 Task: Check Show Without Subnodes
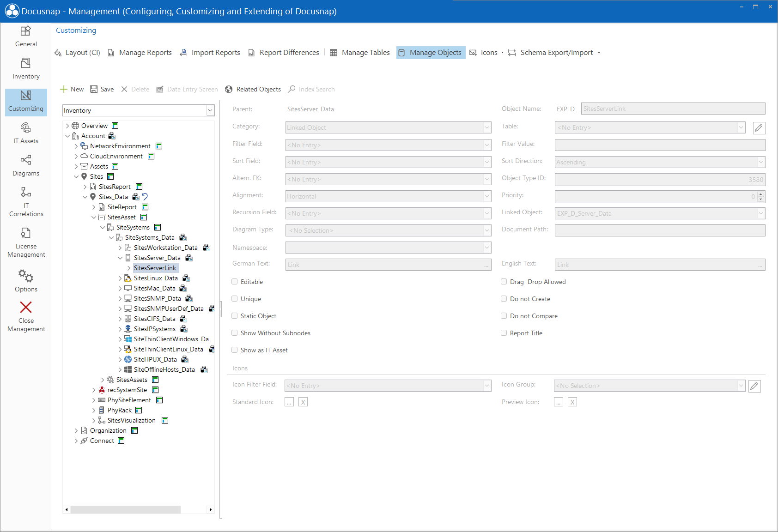click(x=235, y=333)
